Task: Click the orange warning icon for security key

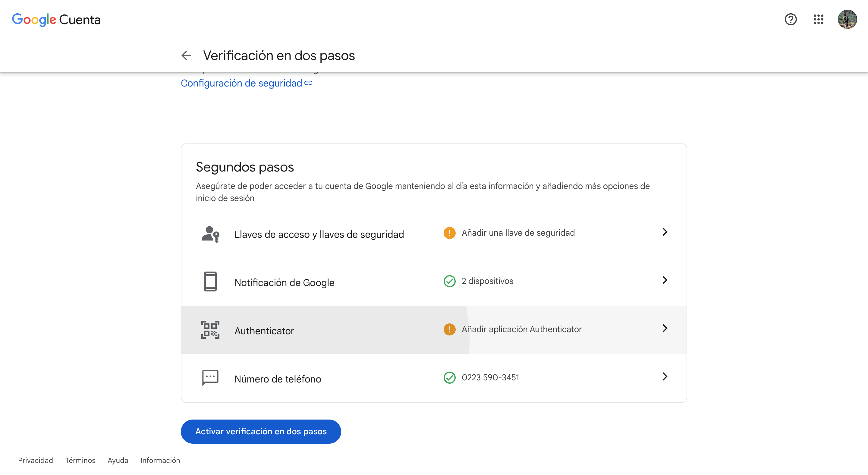Action: pos(449,233)
